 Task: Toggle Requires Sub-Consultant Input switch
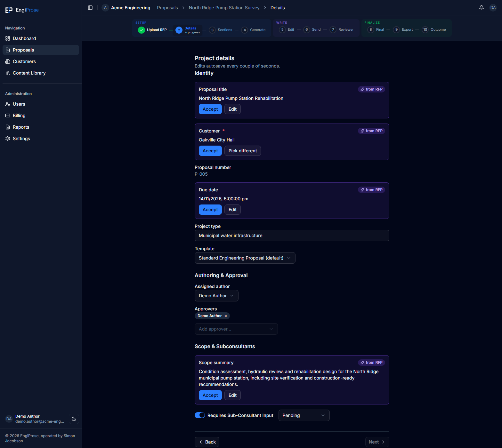pos(200,415)
